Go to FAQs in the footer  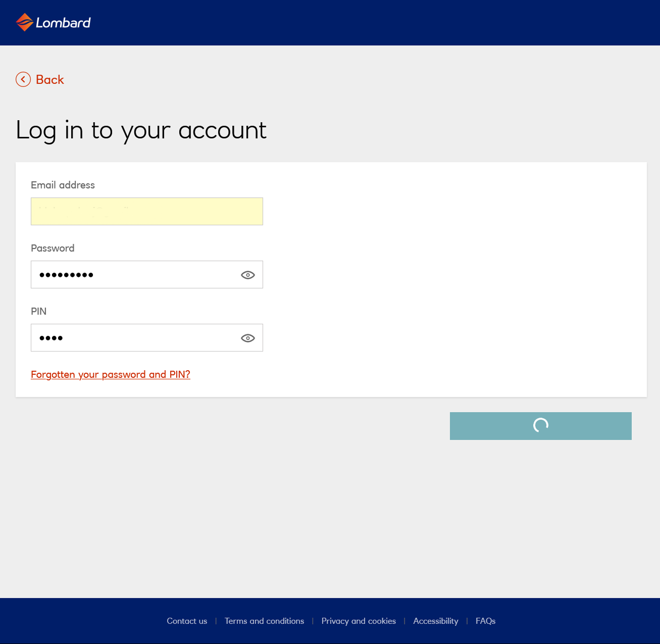485,621
